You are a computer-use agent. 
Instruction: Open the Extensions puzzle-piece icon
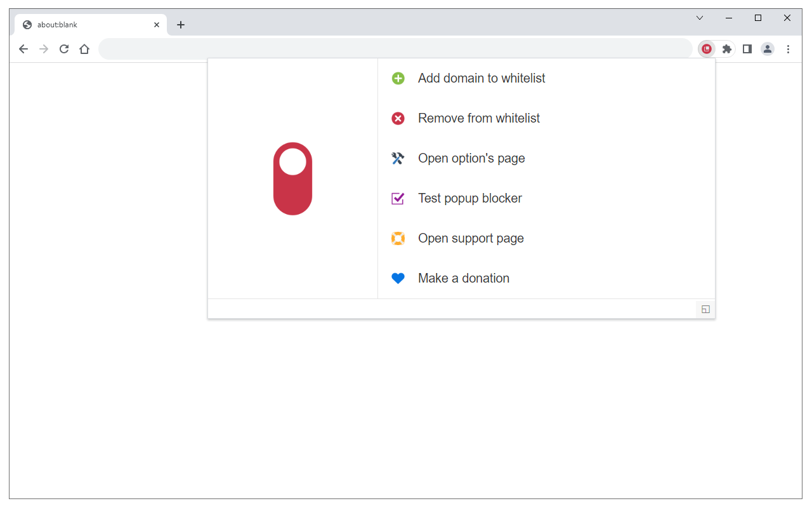click(727, 49)
